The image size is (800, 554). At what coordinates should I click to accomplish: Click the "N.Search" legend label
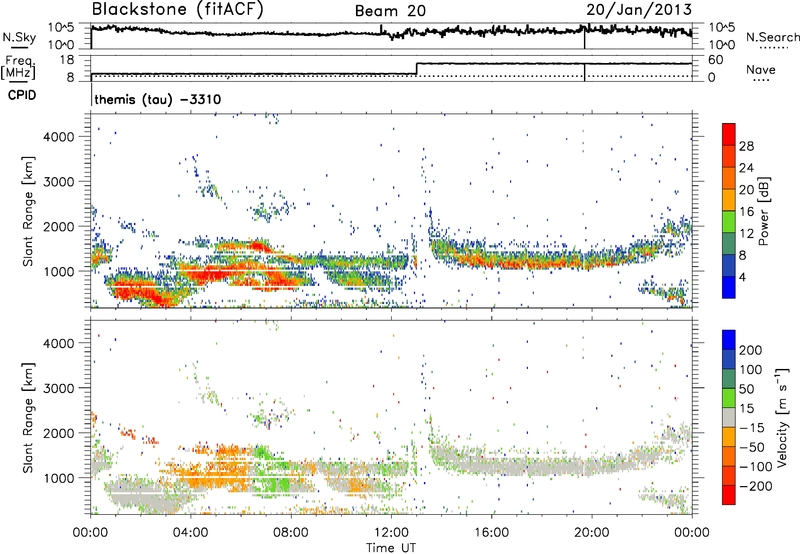(772, 37)
